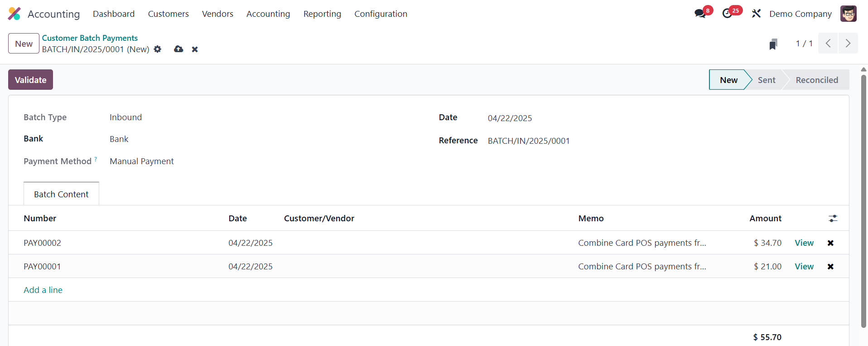868x346 pixels.
Task: Open column options adjust icon
Action: point(833,219)
